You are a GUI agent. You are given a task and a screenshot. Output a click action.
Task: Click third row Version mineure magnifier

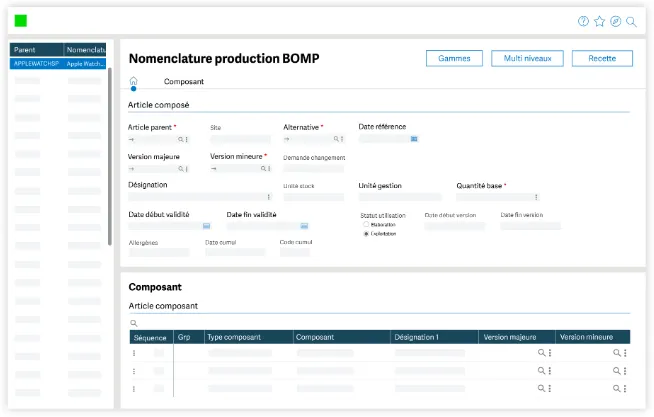pos(616,388)
